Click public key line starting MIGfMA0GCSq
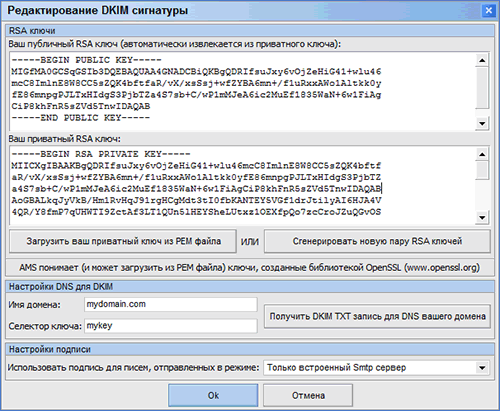Viewport: 500px width, 411px height. coord(196,72)
